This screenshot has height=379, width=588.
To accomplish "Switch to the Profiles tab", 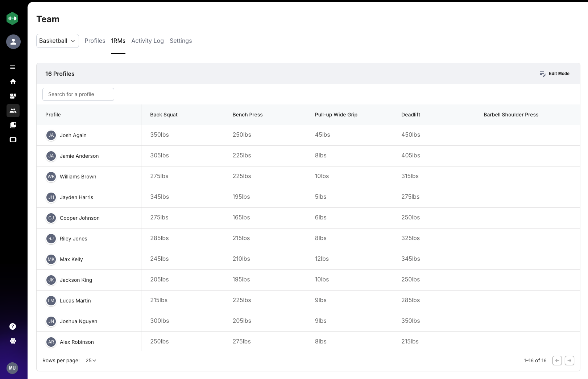I will click(95, 41).
